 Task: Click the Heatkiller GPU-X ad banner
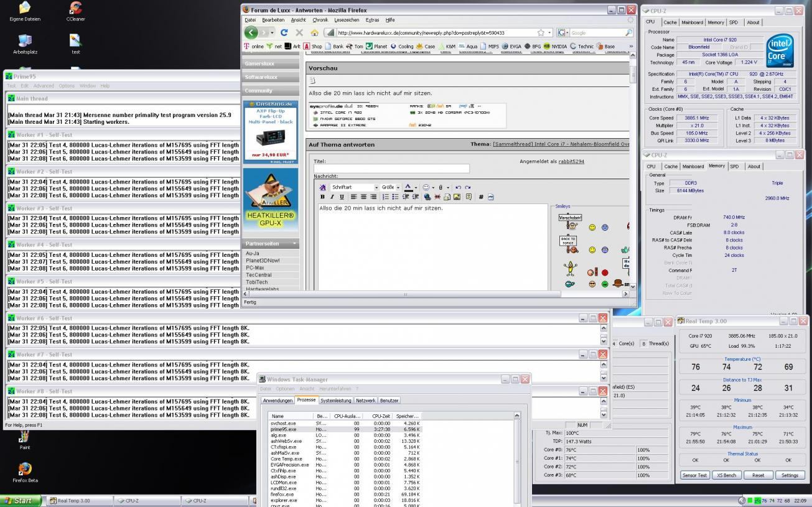click(x=270, y=200)
